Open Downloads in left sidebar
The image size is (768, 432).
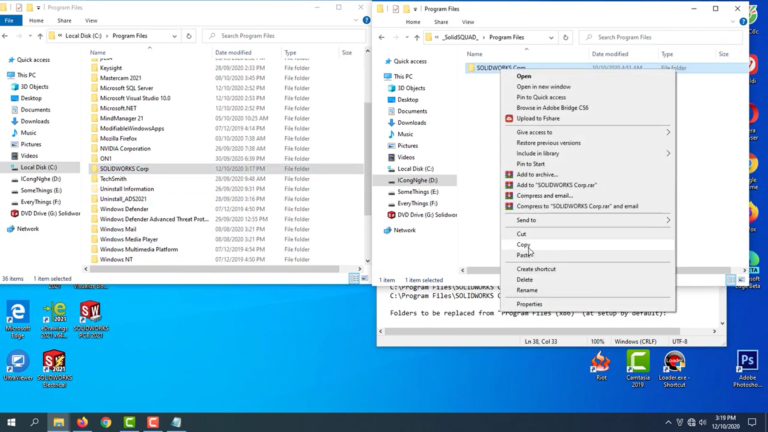[35, 121]
